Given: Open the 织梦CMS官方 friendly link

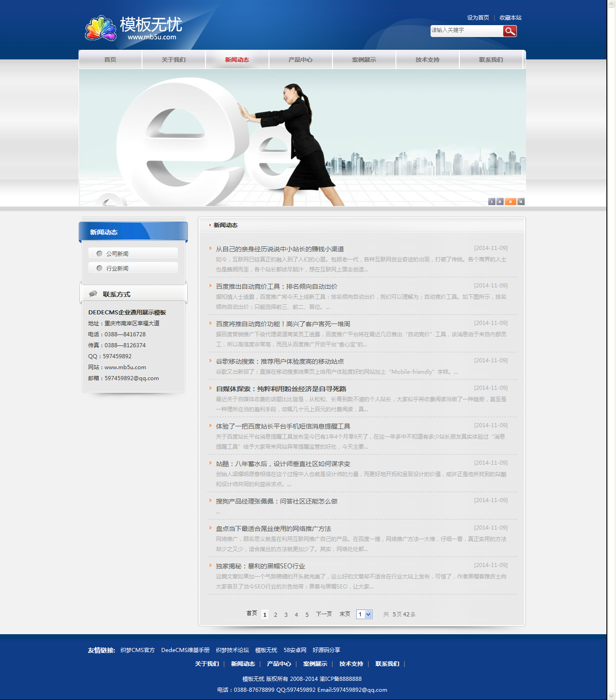Looking at the screenshot, I should [137, 650].
